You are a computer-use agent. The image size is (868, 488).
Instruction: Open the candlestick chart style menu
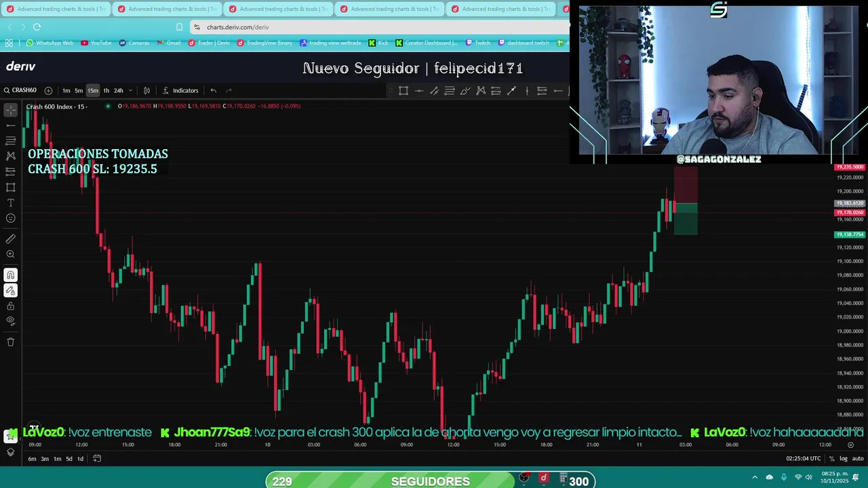[x=146, y=90]
